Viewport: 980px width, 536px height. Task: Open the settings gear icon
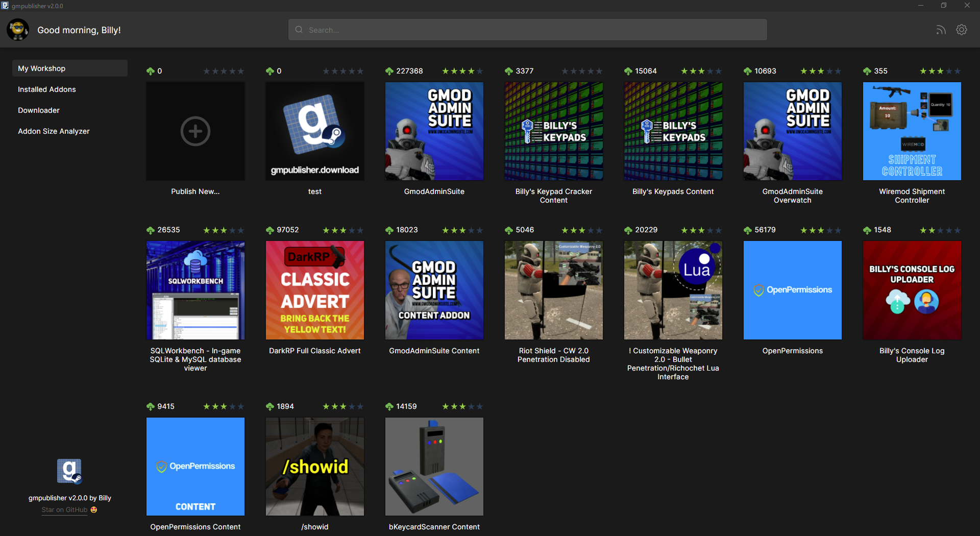click(x=962, y=30)
